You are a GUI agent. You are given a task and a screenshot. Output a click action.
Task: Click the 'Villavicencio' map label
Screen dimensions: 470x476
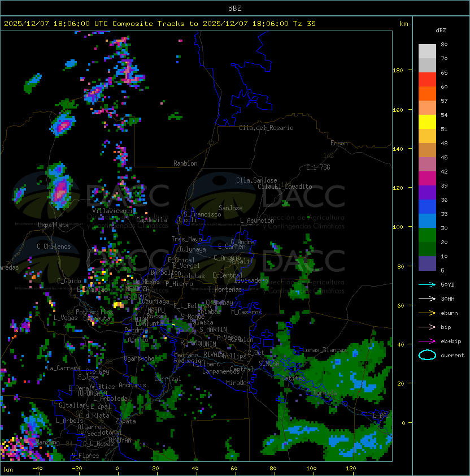[114, 211]
